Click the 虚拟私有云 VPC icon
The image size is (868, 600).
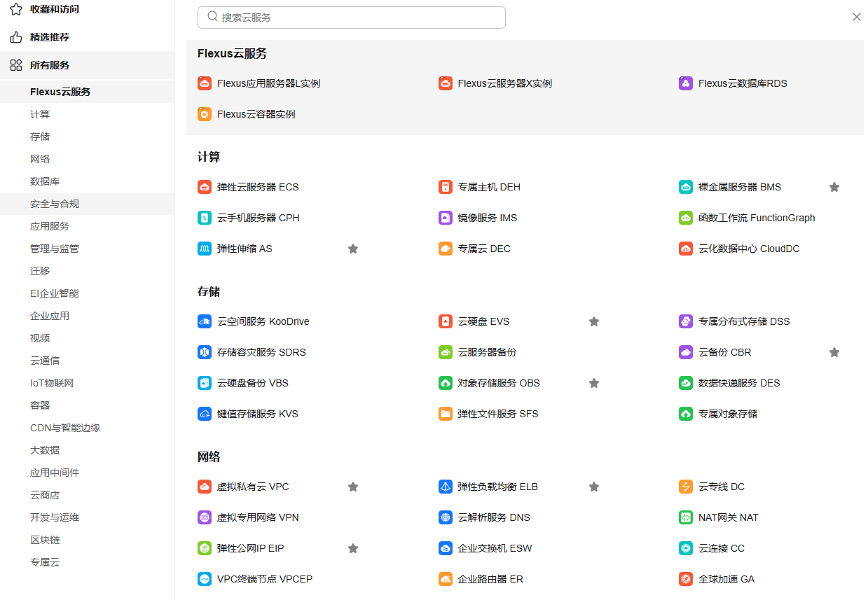205,487
